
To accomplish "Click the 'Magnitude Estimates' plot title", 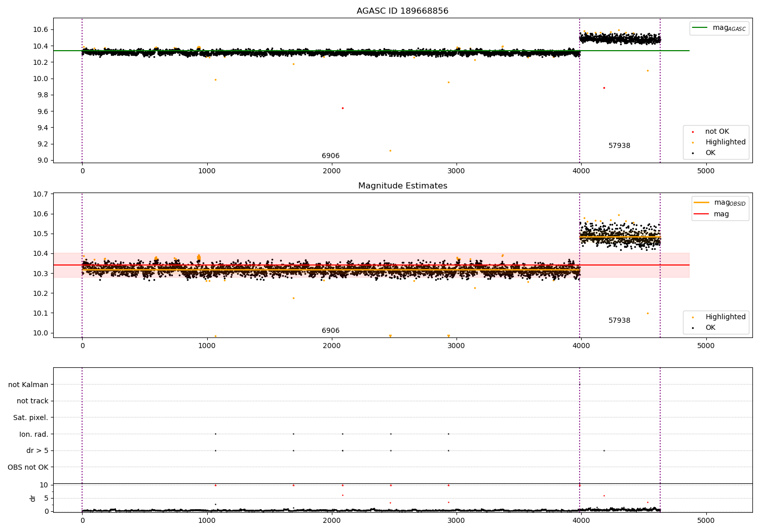I will (x=402, y=186).
